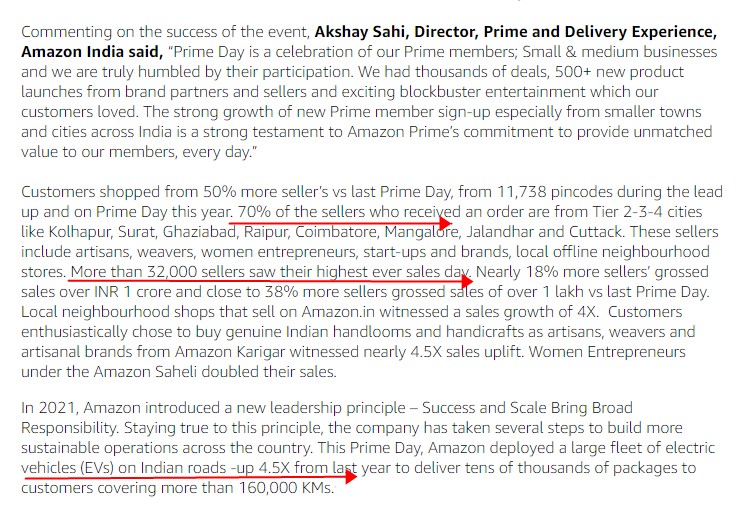Click the red arrowhead under the '32,000 sellers' line
The image size is (739, 512).
click(466, 281)
